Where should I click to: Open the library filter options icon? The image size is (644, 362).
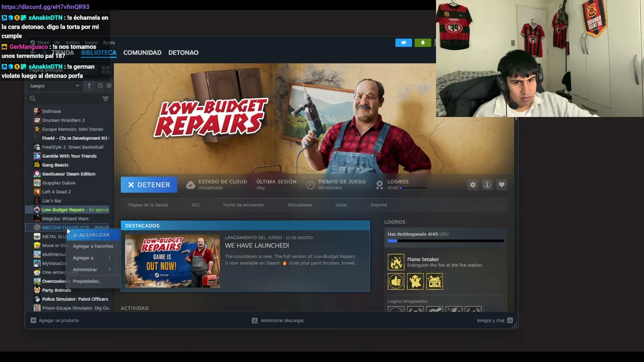(106, 99)
